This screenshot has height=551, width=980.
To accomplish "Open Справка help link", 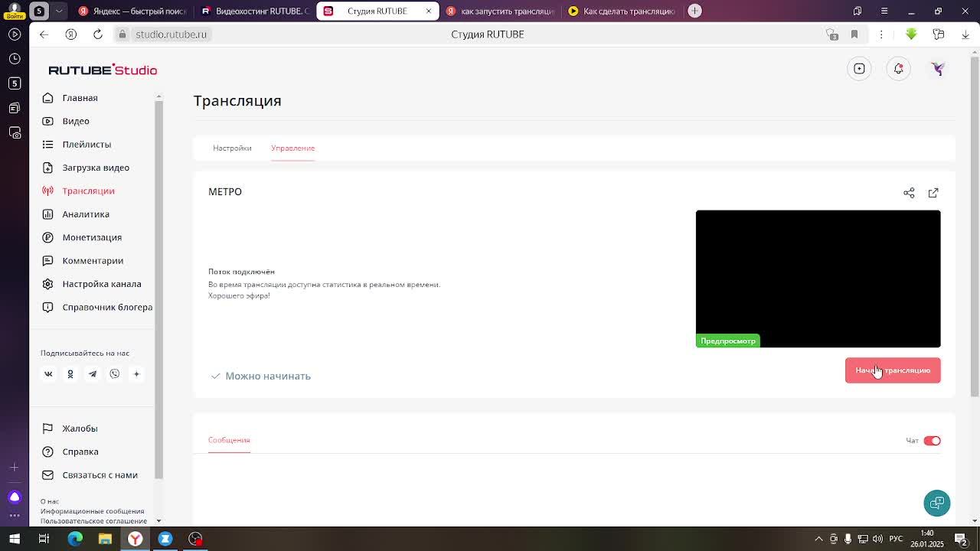I will [x=80, y=452].
